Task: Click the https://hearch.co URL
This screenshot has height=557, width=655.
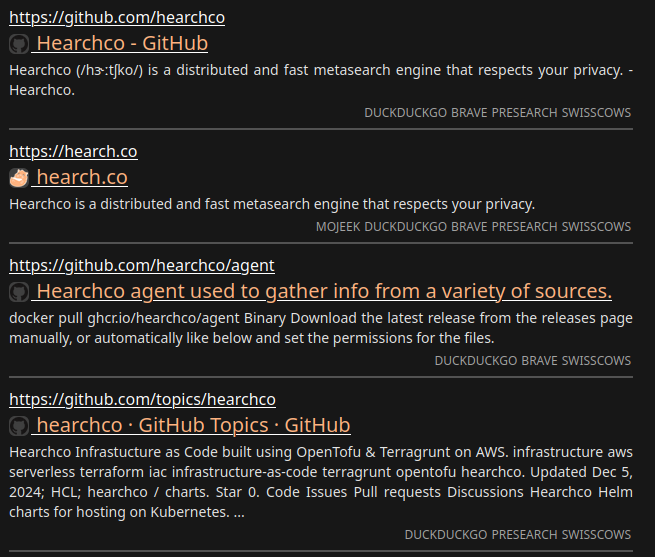Action: click(73, 151)
